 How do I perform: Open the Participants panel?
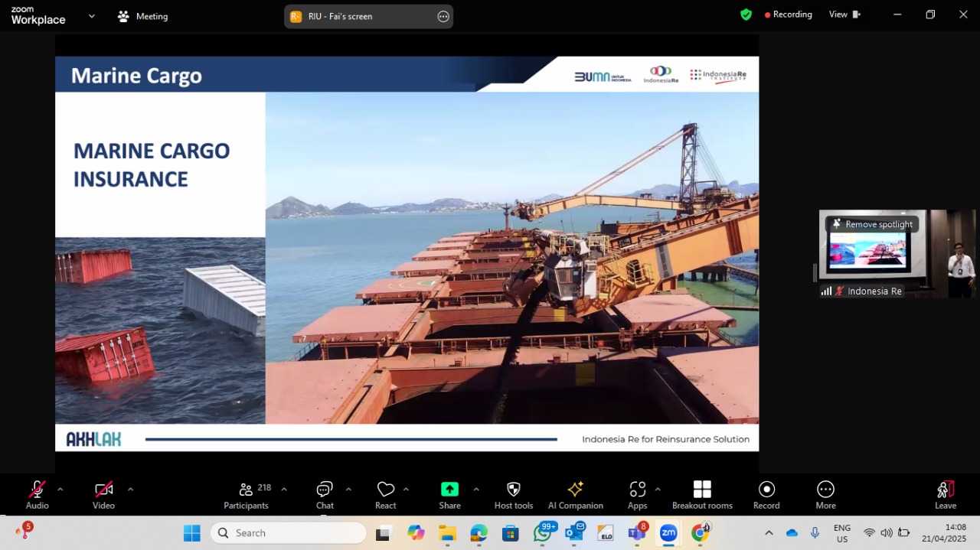pos(247,495)
